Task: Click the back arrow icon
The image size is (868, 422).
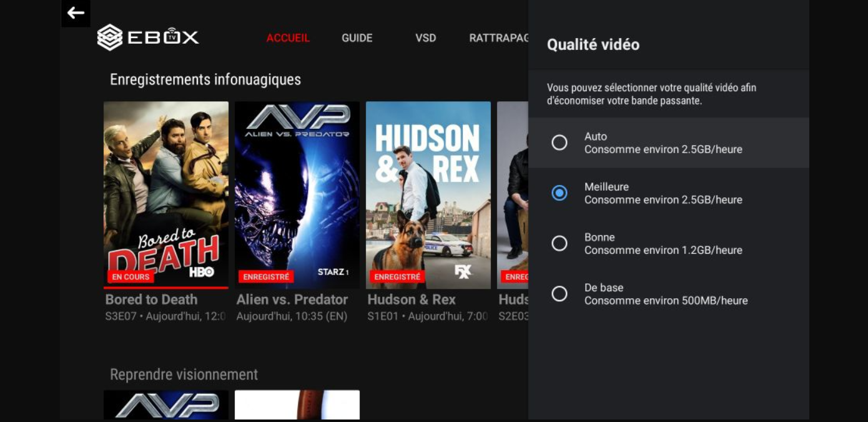Action: click(x=75, y=13)
